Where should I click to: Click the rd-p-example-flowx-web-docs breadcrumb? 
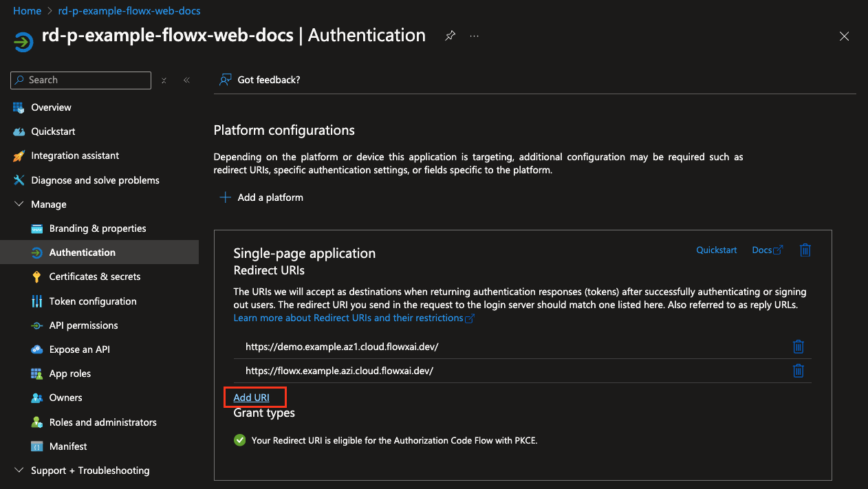129,11
